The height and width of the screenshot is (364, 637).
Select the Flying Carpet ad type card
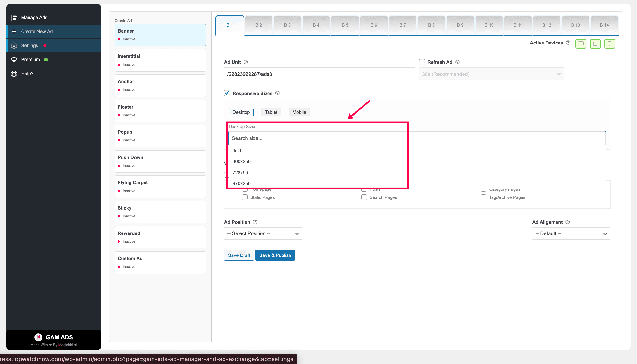pos(160,187)
